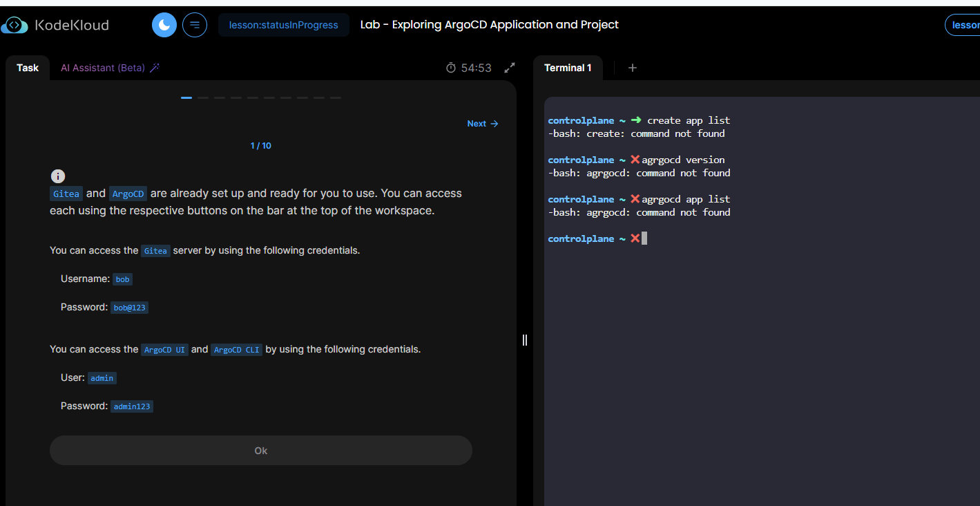Click the Gitea tag in the first sentence

[66, 194]
